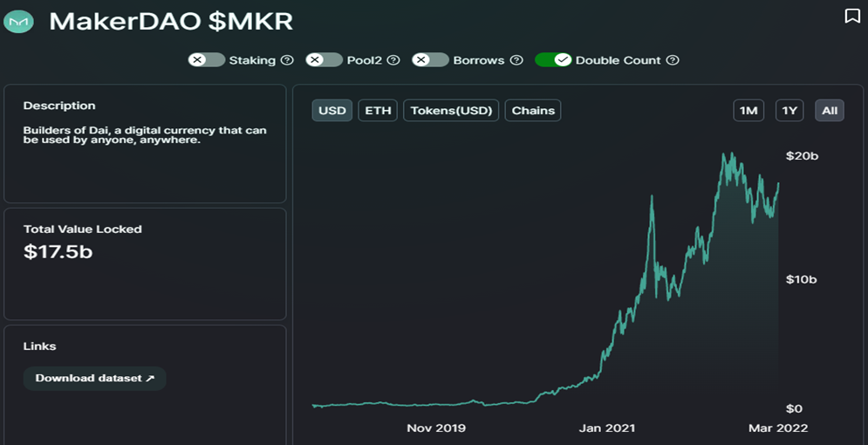This screenshot has width=868, height=445.
Task: Disable the Double Count toggle
Action: 553,60
